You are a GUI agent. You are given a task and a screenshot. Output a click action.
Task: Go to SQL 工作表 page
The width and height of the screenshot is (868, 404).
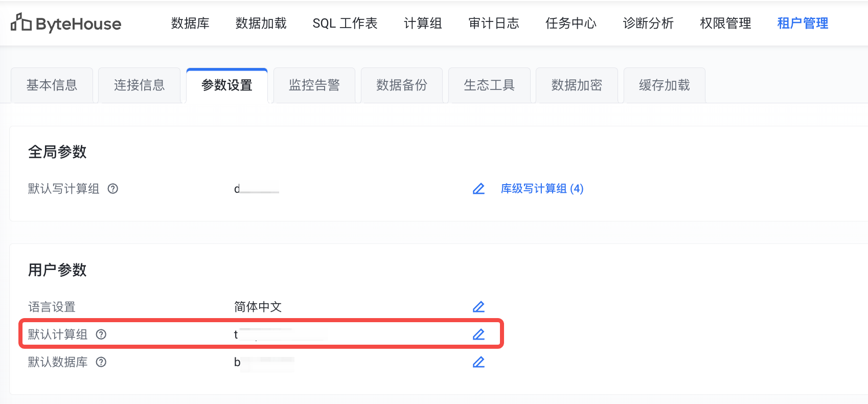[345, 23]
